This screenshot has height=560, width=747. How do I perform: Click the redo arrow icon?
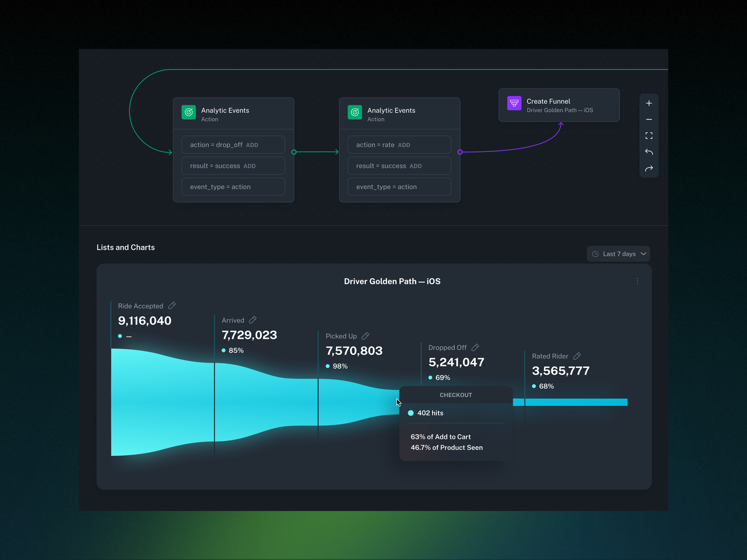click(x=649, y=168)
